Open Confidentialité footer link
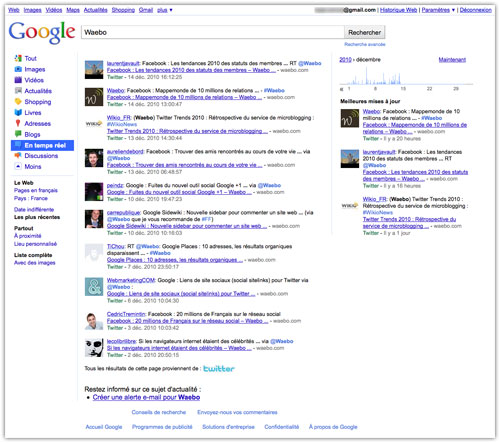This screenshot has width=500, height=443. 282,427
